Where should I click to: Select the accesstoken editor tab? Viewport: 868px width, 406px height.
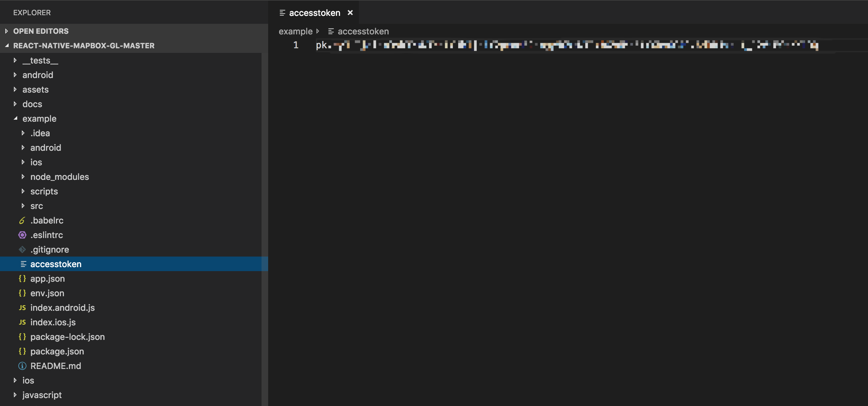(x=314, y=13)
